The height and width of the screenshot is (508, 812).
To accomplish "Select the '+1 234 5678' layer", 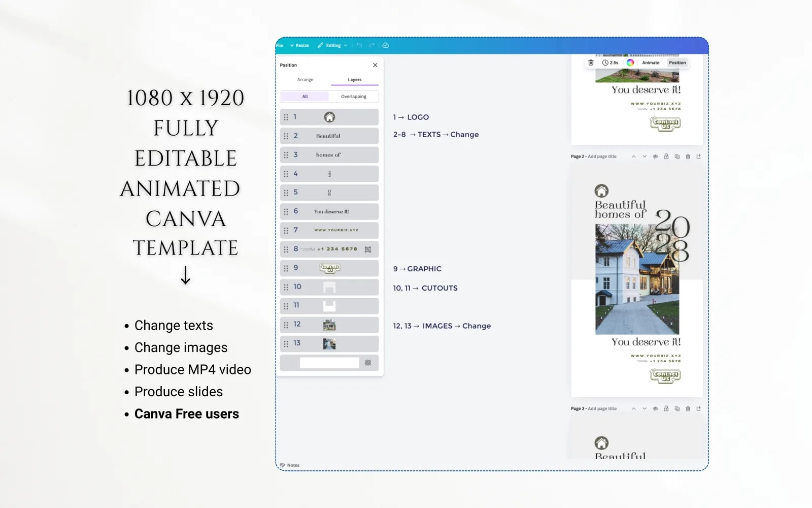I will tap(329, 249).
